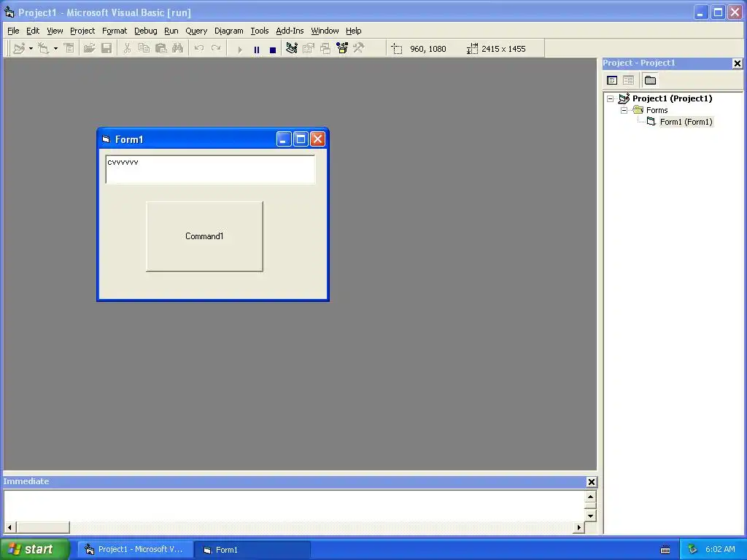Collapse the Project1 (Project1) tree node
Screen dimensions: 747x560
pyautogui.click(x=611, y=99)
